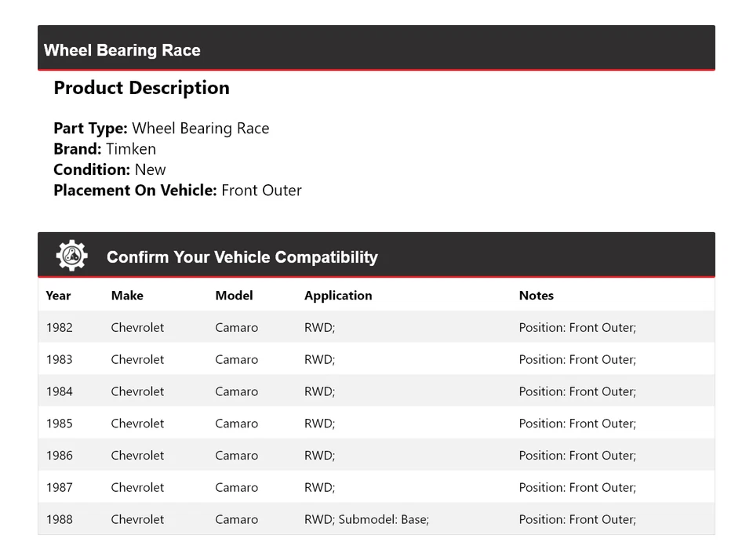753x560 pixels.
Task: Click the Wheel Bearing Race title bar
Action: click(122, 50)
